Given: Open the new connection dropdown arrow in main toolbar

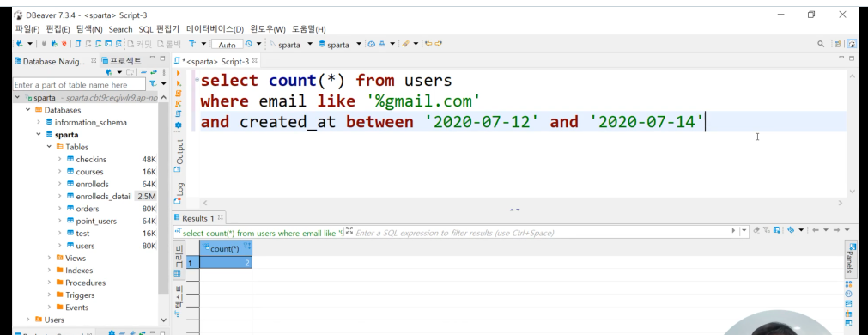Looking at the screenshot, I should click(29, 44).
